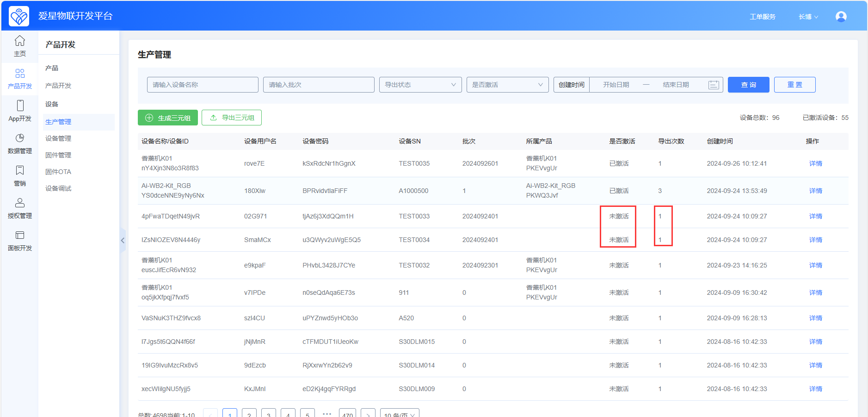Click the pagination ellipsis to jump pages
The width and height of the screenshot is (868, 417).
tap(327, 413)
